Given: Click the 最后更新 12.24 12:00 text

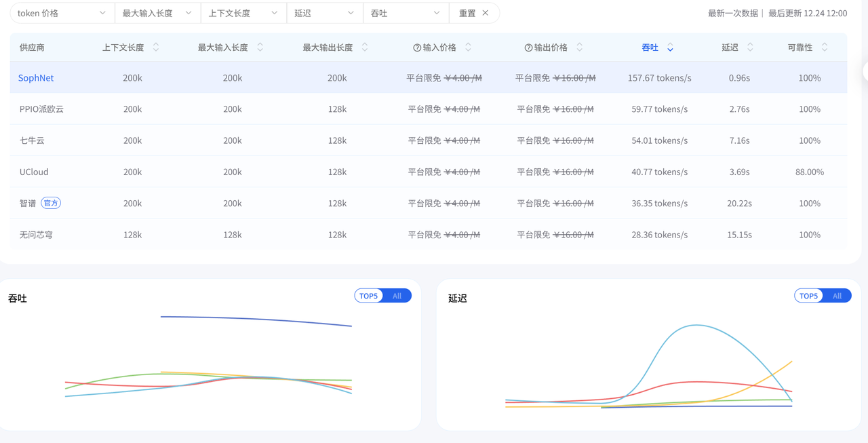Looking at the screenshot, I should [x=808, y=13].
